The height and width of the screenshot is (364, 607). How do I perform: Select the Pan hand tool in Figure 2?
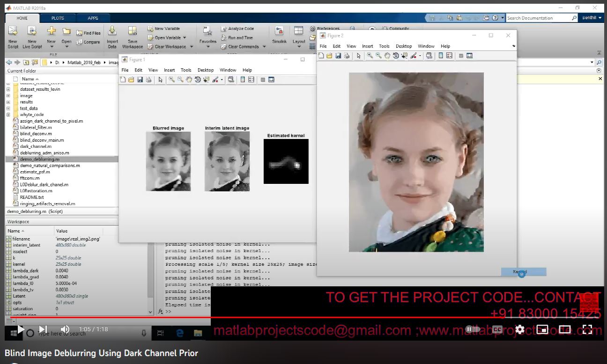pos(387,56)
